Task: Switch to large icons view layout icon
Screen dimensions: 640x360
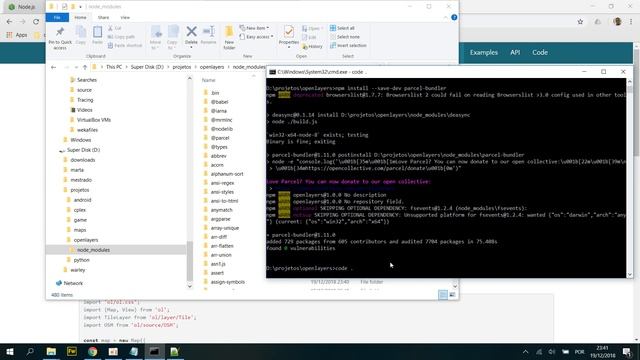Action: tap(452, 295)
